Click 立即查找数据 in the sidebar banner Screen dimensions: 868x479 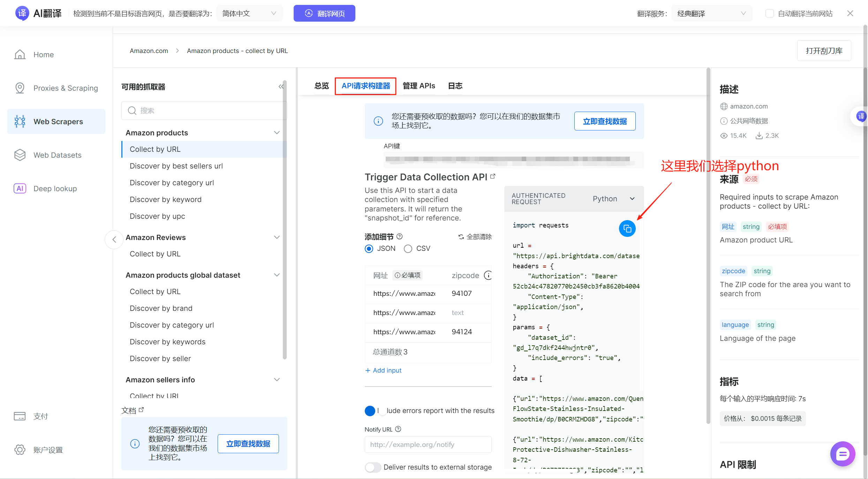pos(248,444)
